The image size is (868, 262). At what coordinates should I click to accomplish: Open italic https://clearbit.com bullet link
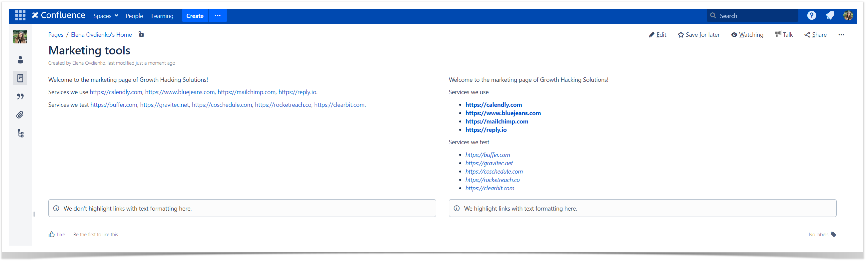[x=489, y=188]
